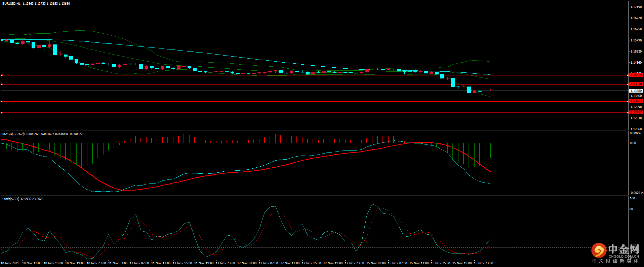This screenshot has width=644, height=267.
Task: Click the Stochastic scale value 80
Action: (631, 209)
